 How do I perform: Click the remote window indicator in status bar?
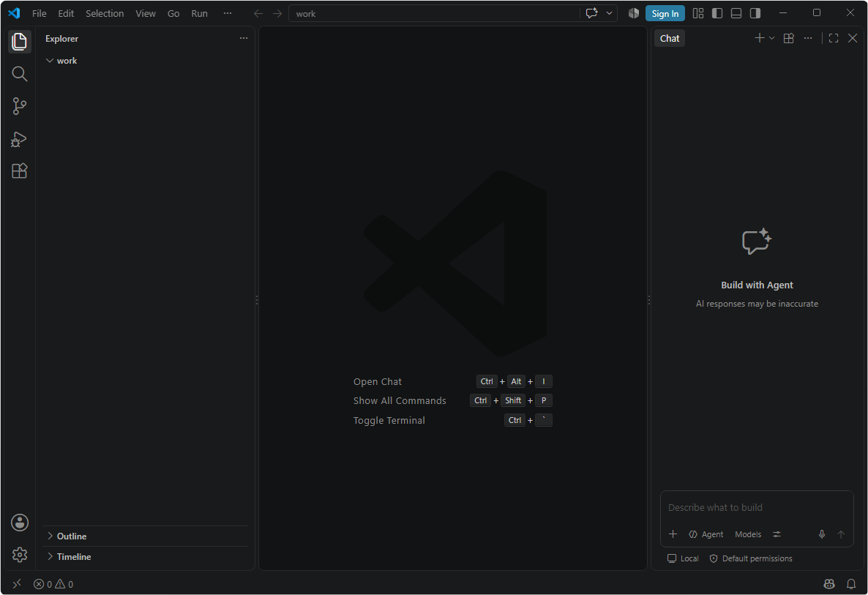17,584
